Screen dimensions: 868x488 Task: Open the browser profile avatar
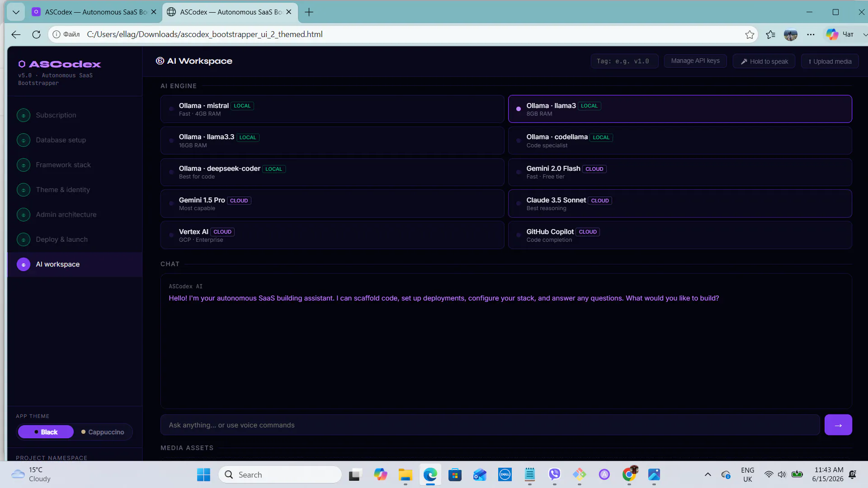pyautogui.click(x=791, y=34)
